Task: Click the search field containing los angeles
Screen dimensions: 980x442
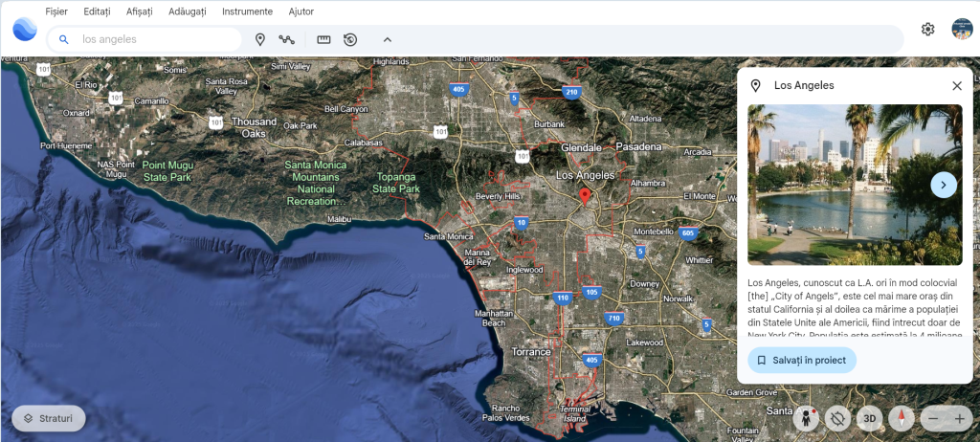Action: 153,39
